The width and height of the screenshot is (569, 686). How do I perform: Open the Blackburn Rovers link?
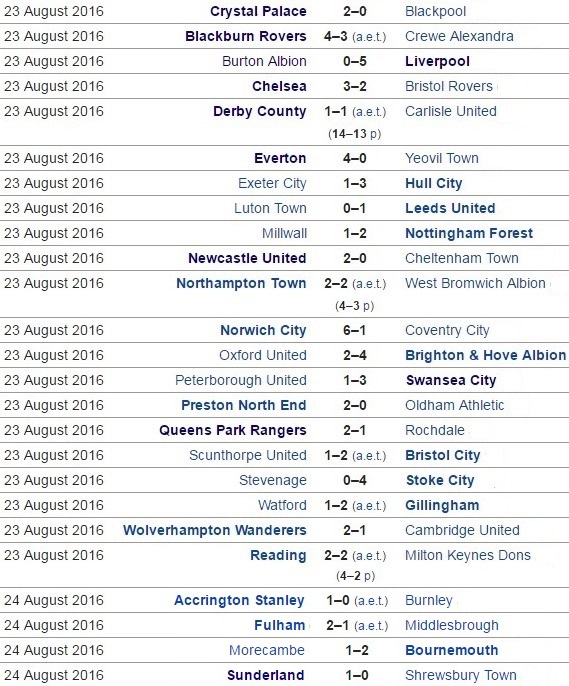click(245, 36)
